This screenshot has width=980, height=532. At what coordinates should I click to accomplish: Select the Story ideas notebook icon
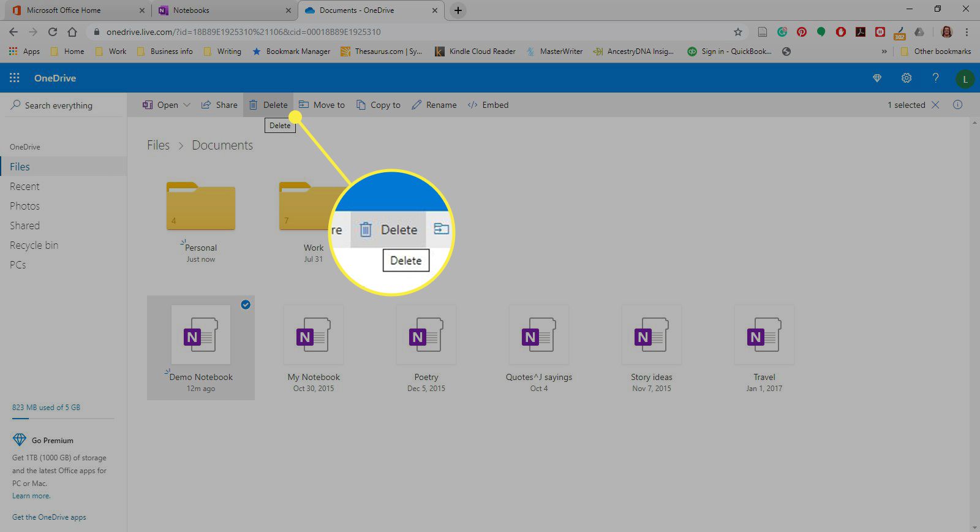pyautogui.click(x=652, y=335)
